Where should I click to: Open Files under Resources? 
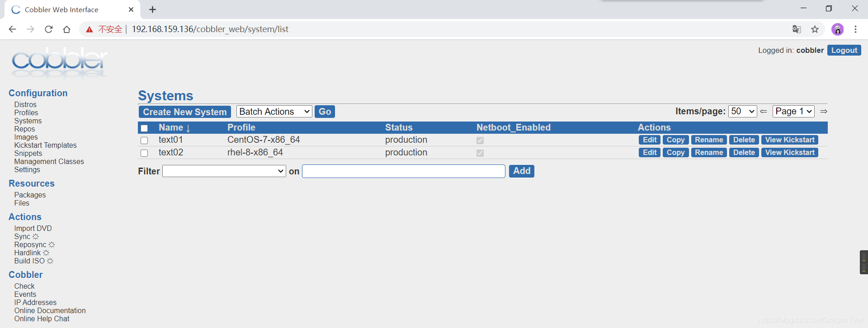point(22,203)
